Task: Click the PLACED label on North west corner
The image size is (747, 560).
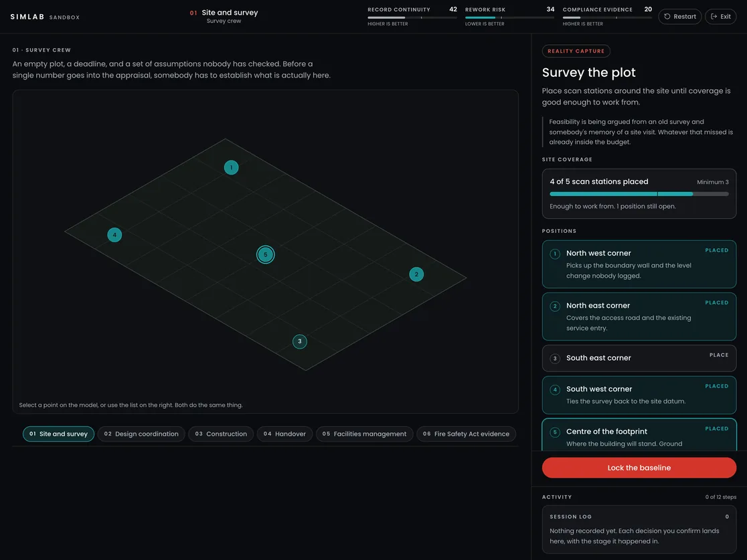Action: click(x=716, y=250)
